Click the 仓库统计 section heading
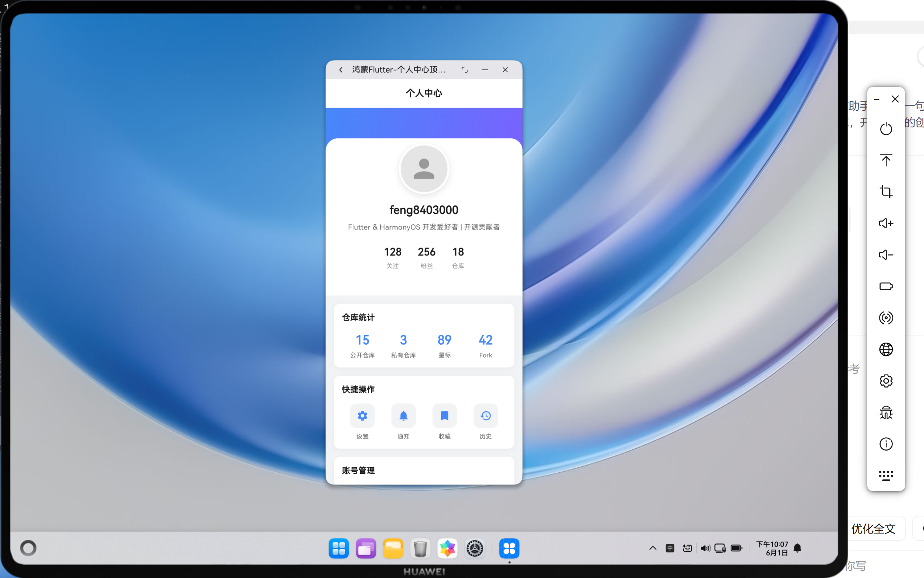This screenshot has height=578, width=924. pyautogui.click(x=358, y=317)
